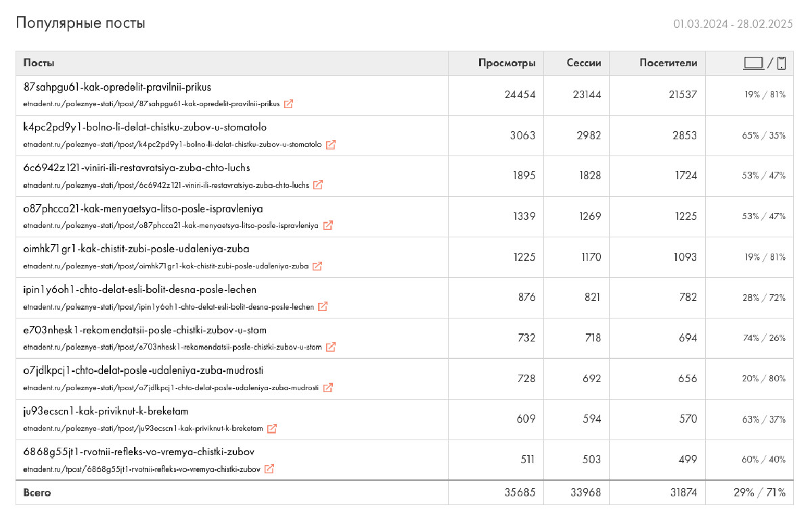Open the date range 01.03.2024 - 28.02.2025
Image resolution: width=812 pixels, height=520 pixels.
pos(733,24)
